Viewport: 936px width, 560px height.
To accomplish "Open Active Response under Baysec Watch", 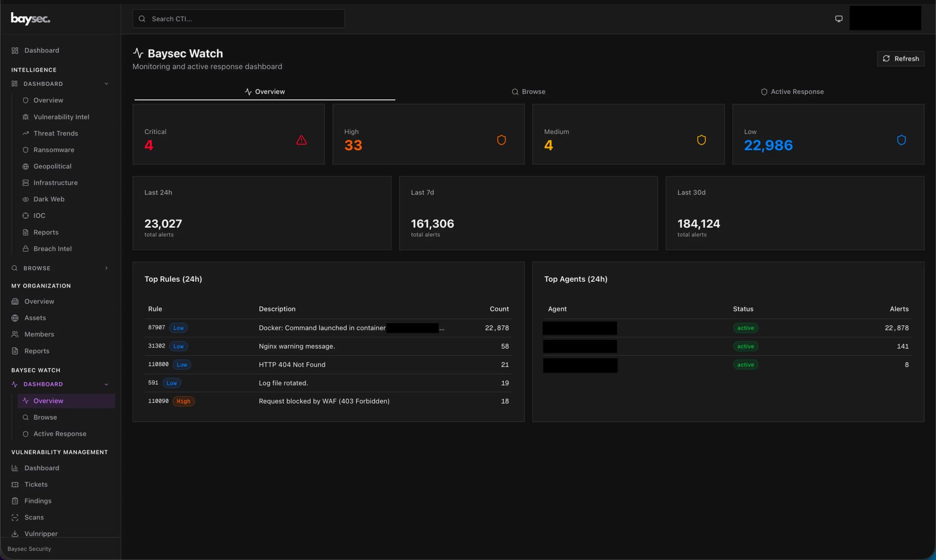I will click(60, 434).
